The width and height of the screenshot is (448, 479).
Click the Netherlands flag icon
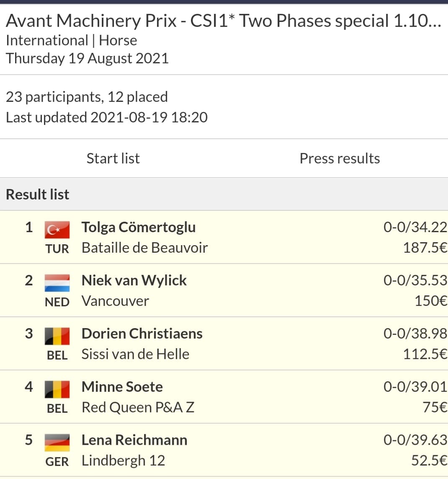point(57,283)
